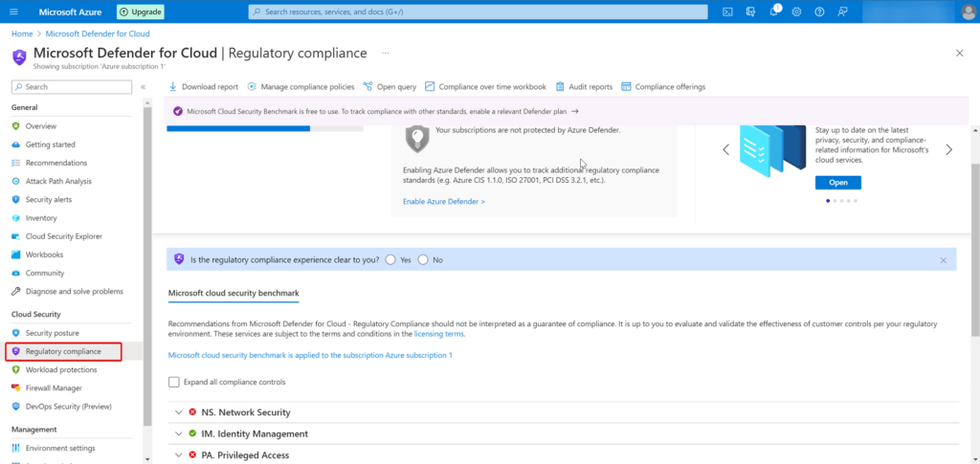Image resolution: width=980 pixels, height=464 pixels.
Task: Open the notifications bell
Action: pyautogui.click(x=773, y=11)
